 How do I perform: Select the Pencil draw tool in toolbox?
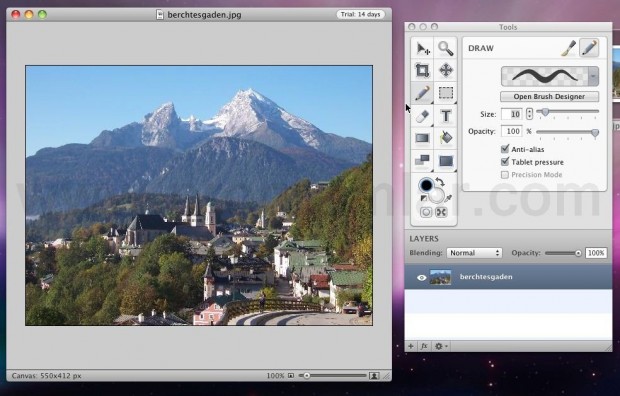[x=422, y=93]
